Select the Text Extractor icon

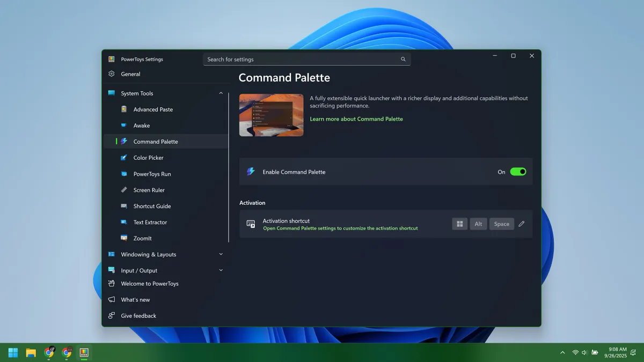[124, 222]
